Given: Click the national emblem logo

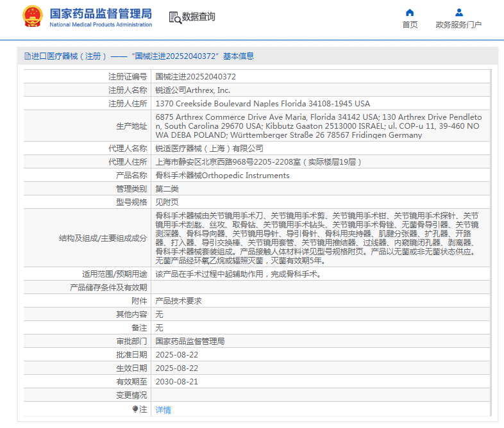Looking at the screenshot, I should [33, 17].
